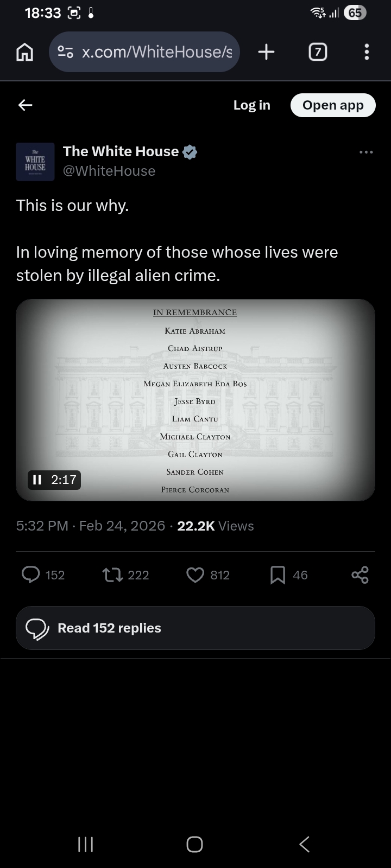Tap the share icon on the post
This screenshot has height=868, width=391.
360,575
